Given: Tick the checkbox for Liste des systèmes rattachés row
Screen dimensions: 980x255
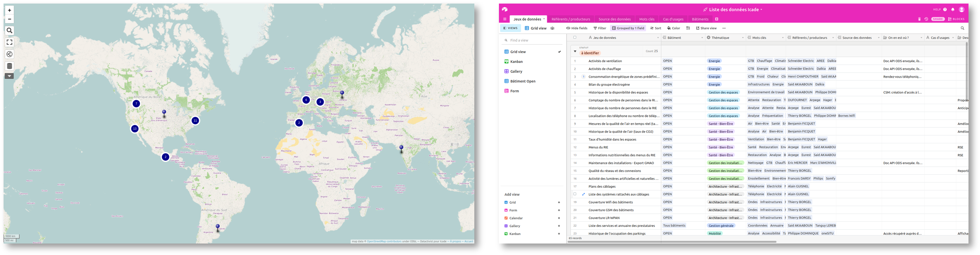Looking at the screenshot, I should 575,194.
